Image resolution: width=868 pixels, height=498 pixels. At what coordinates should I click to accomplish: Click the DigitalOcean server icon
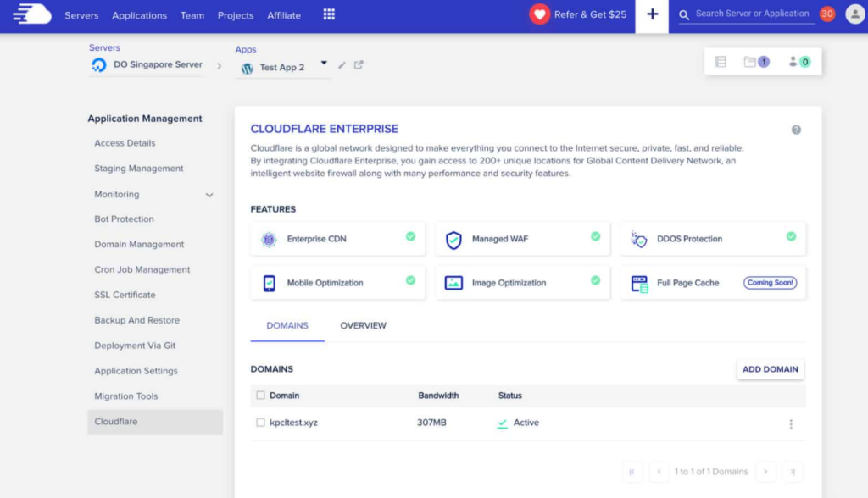coord(99,65)
